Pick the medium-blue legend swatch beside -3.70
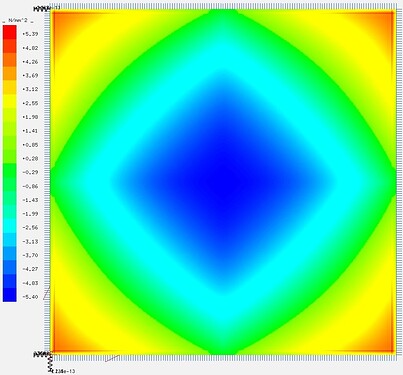This screenshot has height=375, width=403. click(x=10, y=254)
